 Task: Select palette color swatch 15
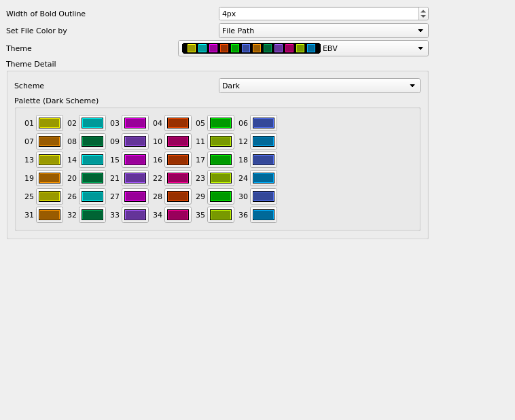[x=135, y=160]
